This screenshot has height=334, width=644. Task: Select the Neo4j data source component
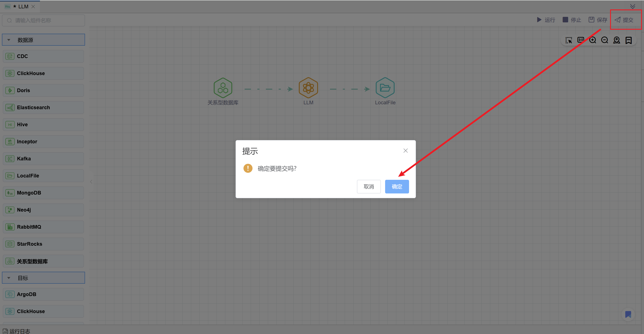(44, 210)
